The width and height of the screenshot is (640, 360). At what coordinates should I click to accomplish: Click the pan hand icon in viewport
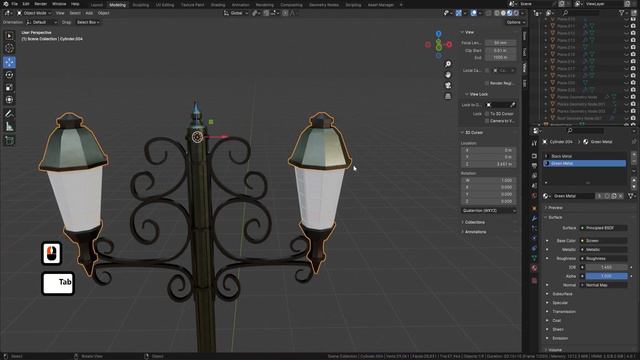[448, 75]
